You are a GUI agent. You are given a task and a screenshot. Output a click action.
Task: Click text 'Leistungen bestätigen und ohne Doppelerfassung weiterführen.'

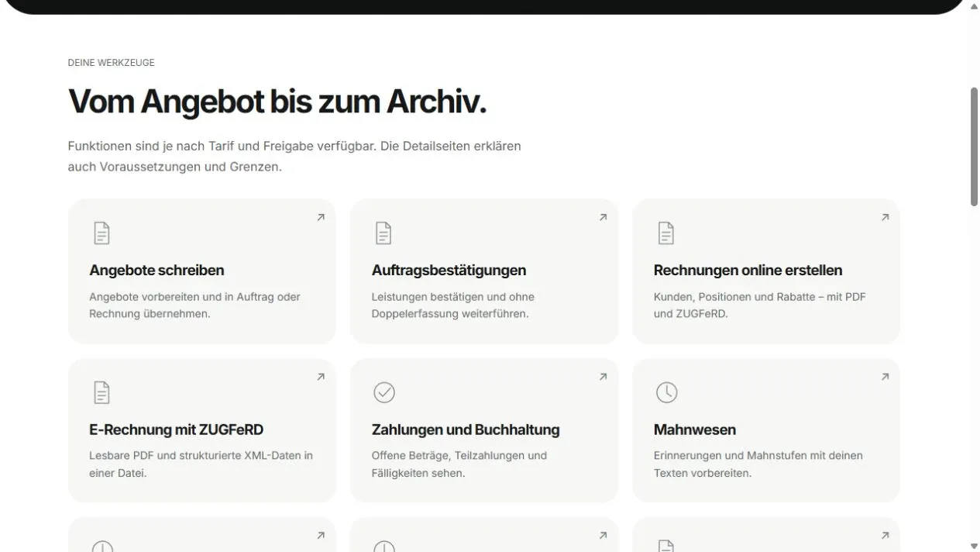point(452,305)
